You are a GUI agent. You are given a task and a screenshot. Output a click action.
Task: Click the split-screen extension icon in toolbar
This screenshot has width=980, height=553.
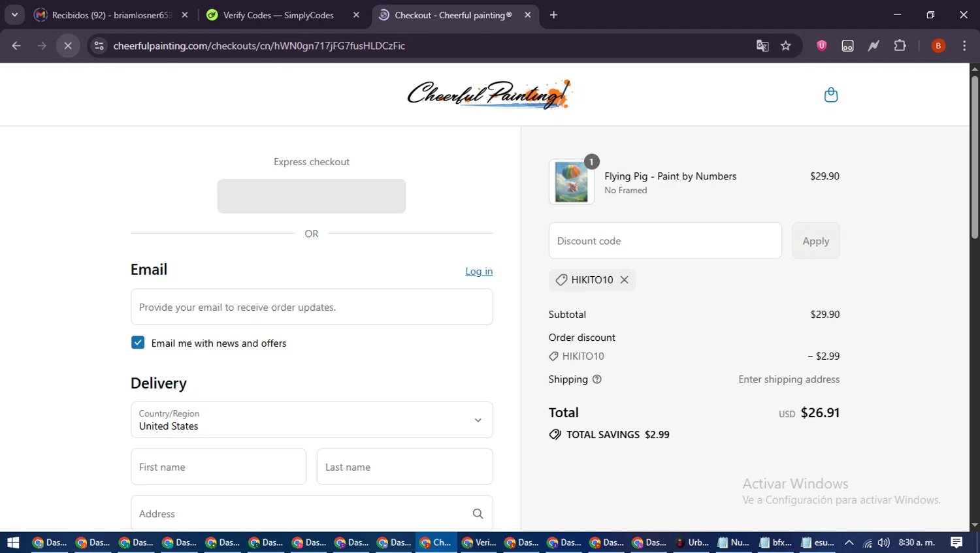[847, 46]
